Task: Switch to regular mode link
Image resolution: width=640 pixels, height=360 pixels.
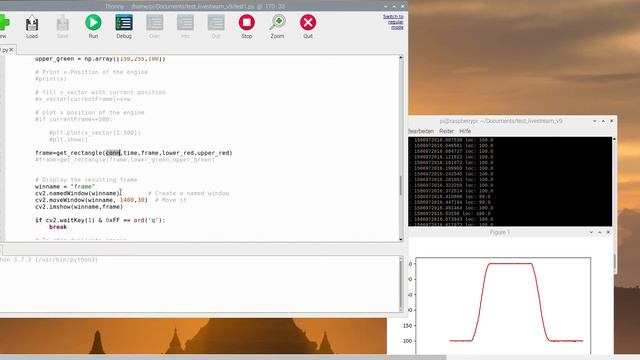Action: click(x=393, y=22)
